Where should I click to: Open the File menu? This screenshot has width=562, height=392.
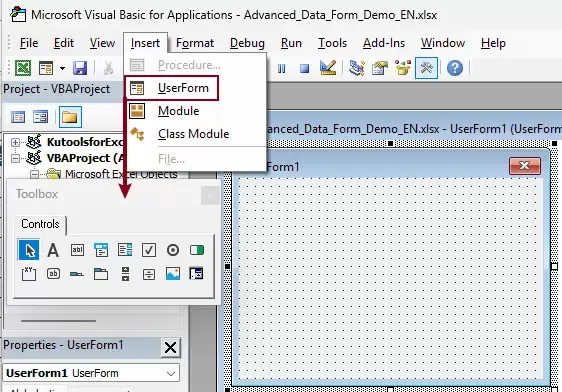(29, 43)
